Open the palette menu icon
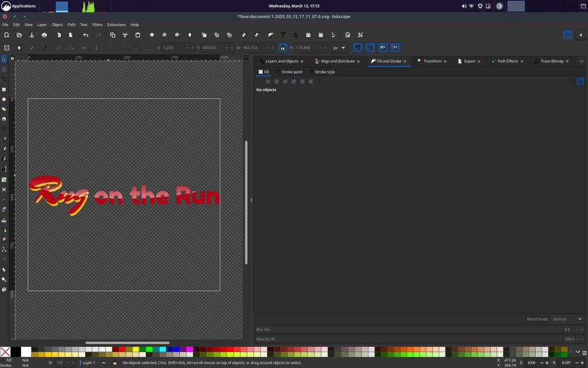588x368 pixels. (584, 353)
